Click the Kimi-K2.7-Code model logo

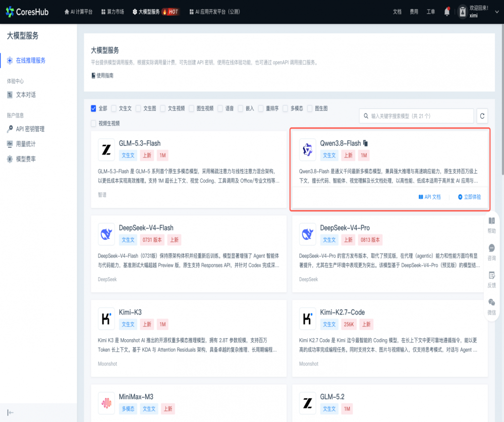tap(308, 319)
